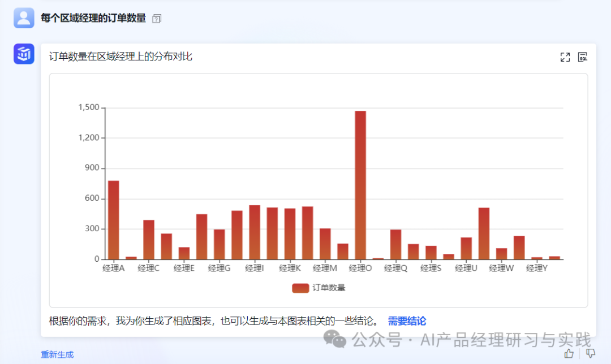Toggle the 订单数量 legend swatch
Viewport: 611px width, 364px height.
(x=300, y=288)
